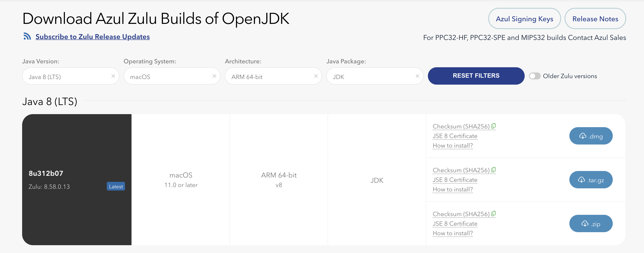Screen dimensions: 644x253
Task: Download the .zip package
Action: (x=591, y=224)
